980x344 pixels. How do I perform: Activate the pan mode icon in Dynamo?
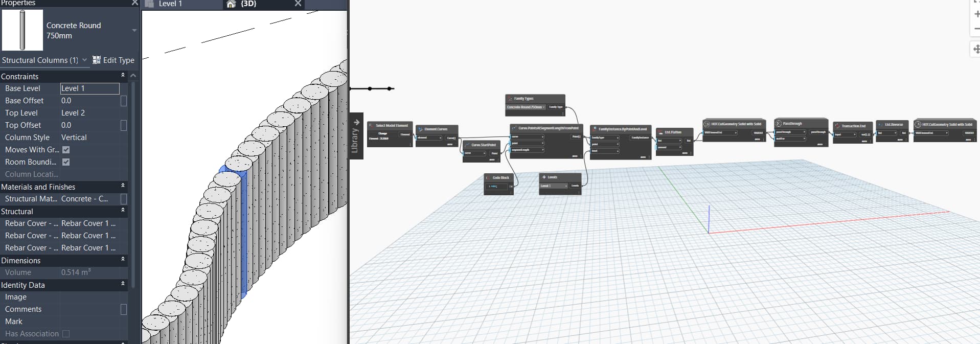pyautogui.click(x=976, y=49)
